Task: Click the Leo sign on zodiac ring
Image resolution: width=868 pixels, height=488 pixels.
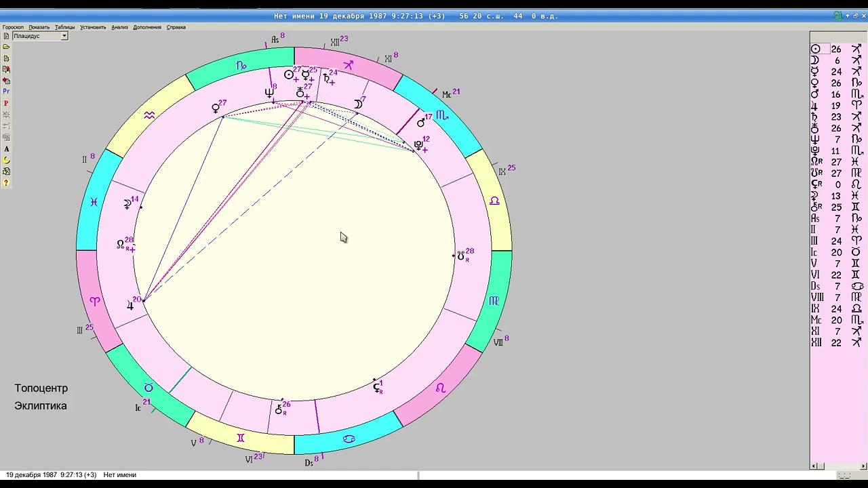Action: click(x=440, y=388)
